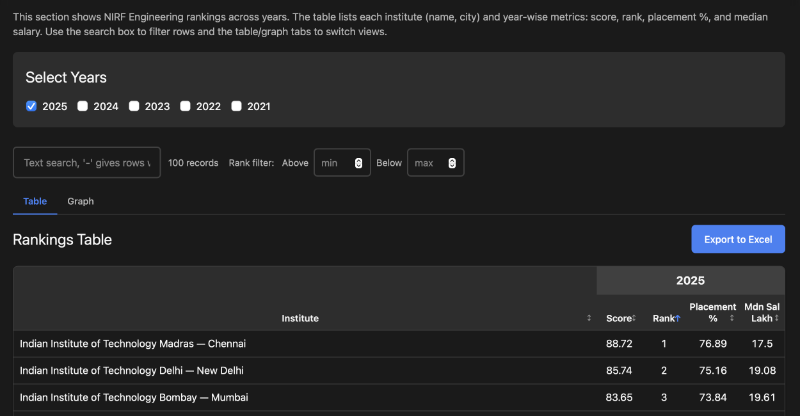The height and width of the screenshot is (416, 800).
Task: Click the max rank stepper arrows
Action: (452, 163)
